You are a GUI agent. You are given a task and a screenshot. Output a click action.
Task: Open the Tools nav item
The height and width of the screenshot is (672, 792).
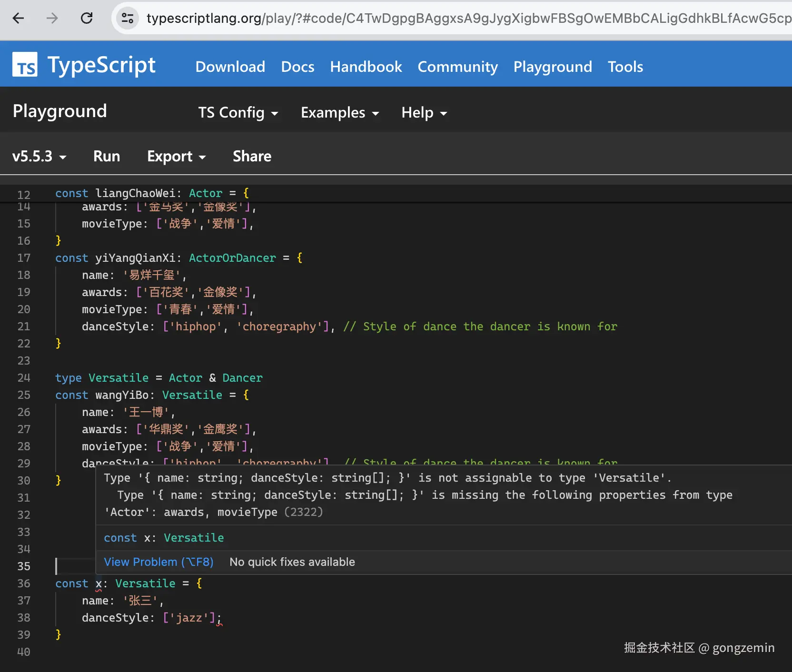coord(625,67)
